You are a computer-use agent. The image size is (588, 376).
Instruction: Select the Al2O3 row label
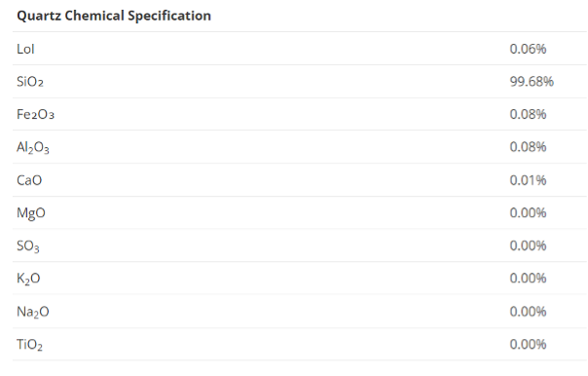click(x=33, y=147)
